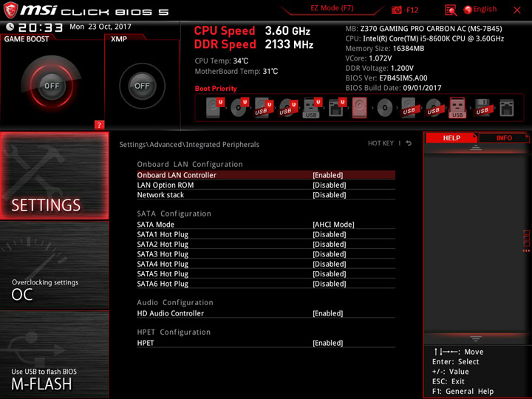This screenshot has width=532, height=399.
Task: Click the Audio Configuration heading
Action: (x=175, y=302)
